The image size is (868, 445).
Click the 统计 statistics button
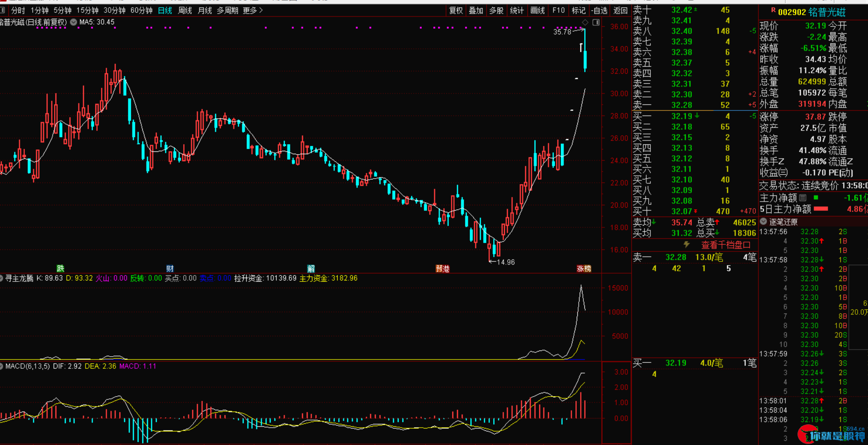pyautogui.click(x=517, y=10)
